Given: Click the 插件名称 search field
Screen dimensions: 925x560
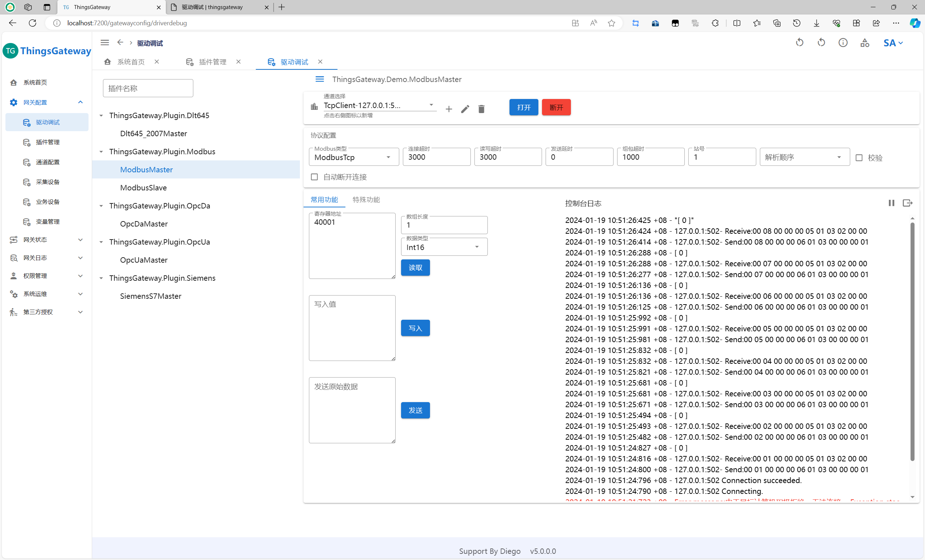Looking at the screenshot, I should tap(148, 88).
